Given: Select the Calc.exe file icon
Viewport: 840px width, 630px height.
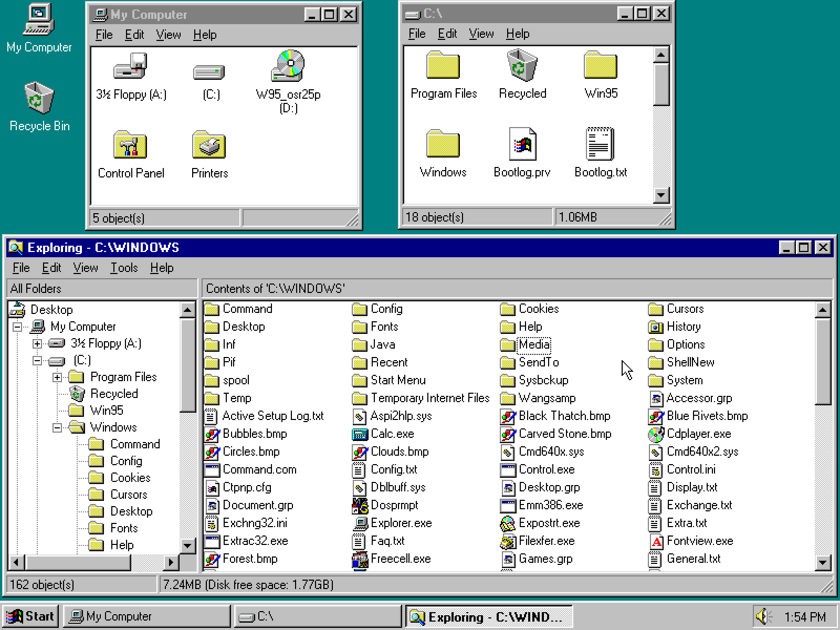Looking at the screenshot, I should point(360,434).
